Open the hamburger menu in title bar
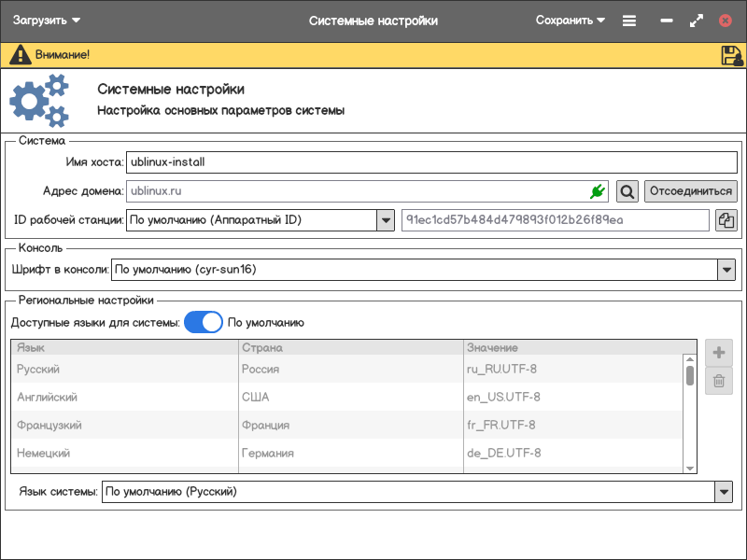Screen dimensions: 747x560 tap(629, 21)
